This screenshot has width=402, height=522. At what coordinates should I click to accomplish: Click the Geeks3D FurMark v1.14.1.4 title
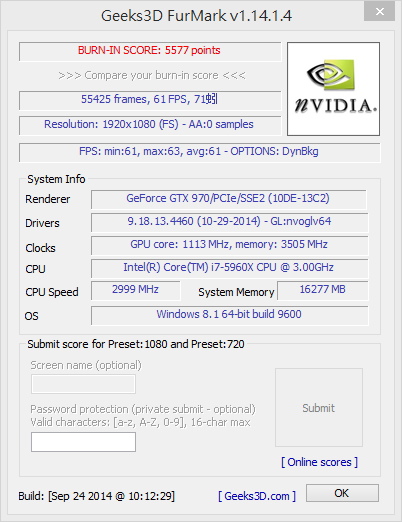[196, 16]
